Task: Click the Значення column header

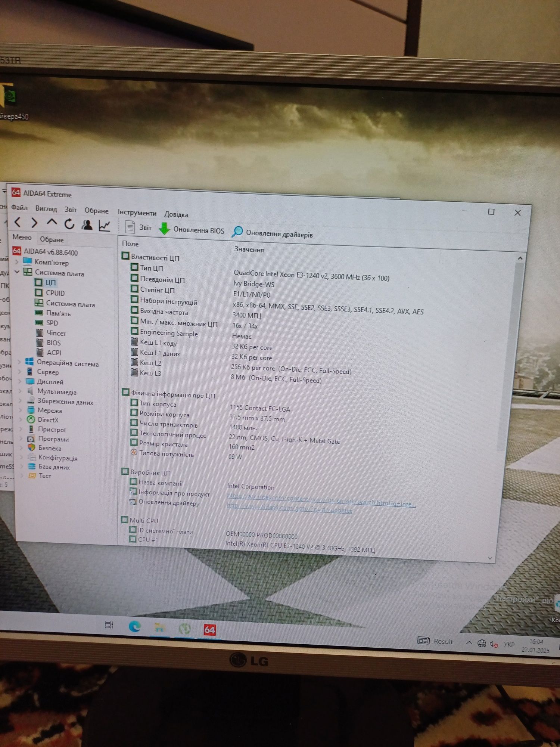Action: pos(249,249)
